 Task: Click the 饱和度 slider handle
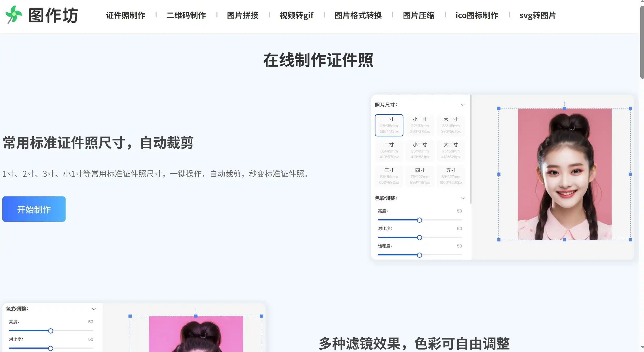coord(419,255)
